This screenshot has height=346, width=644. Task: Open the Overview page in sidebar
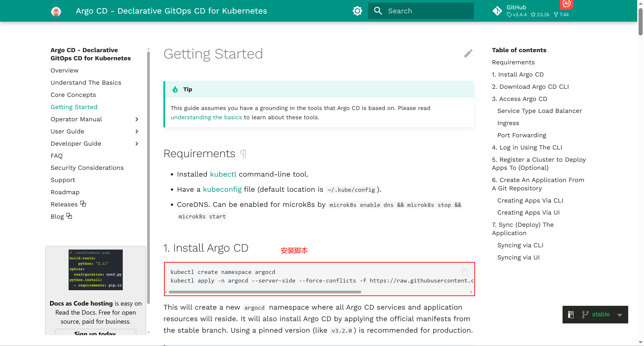point(65,70)
